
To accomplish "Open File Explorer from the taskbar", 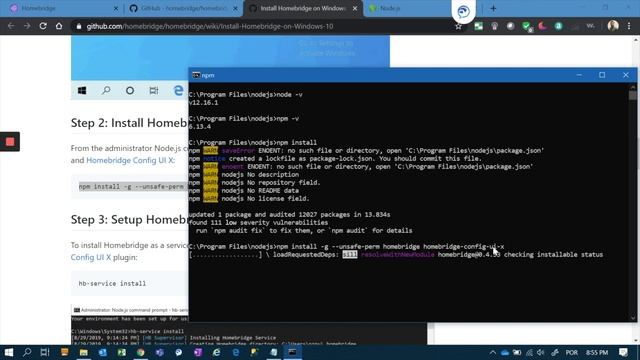I will 84,352.
